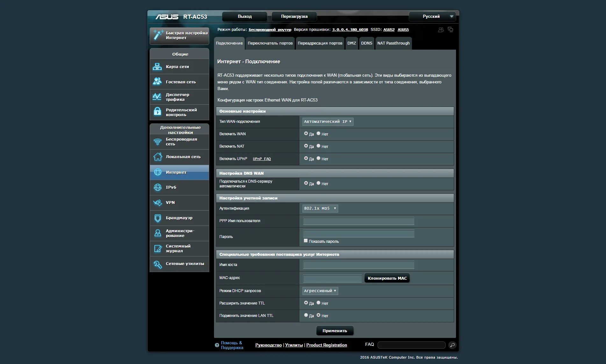Click the Parental Control lock icon
The height and width of the screenshot is (364, 606).
coord(157,112)
